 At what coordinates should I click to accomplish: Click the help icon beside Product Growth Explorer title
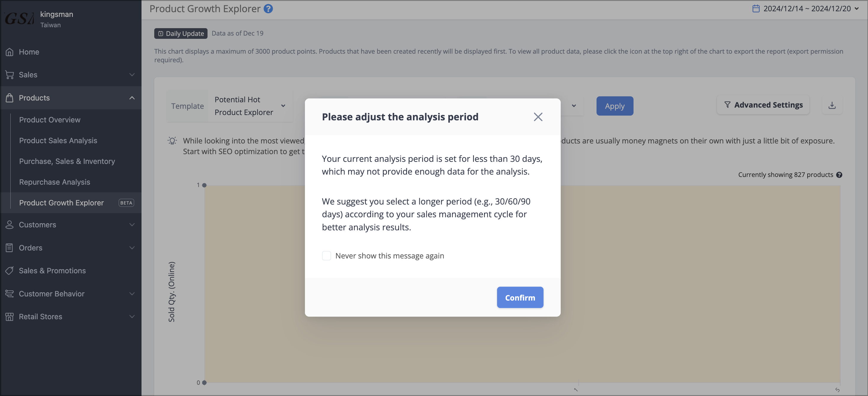point(268,9)
